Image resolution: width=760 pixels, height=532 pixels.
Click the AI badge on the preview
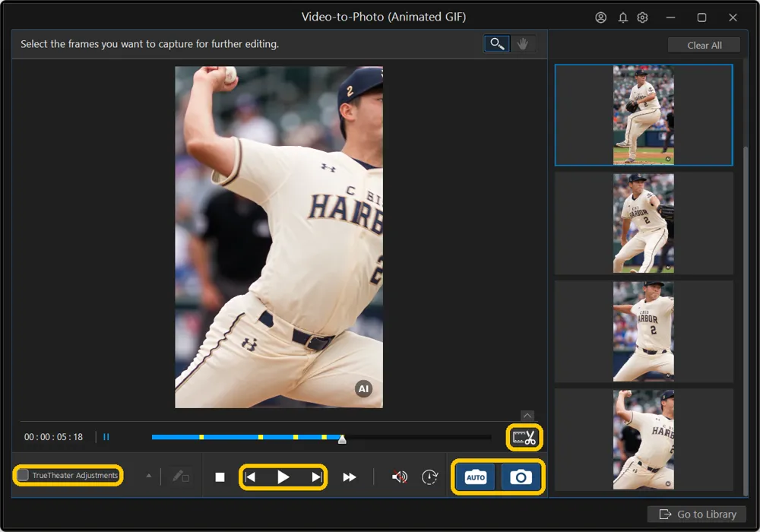click(x=363, y=388)
